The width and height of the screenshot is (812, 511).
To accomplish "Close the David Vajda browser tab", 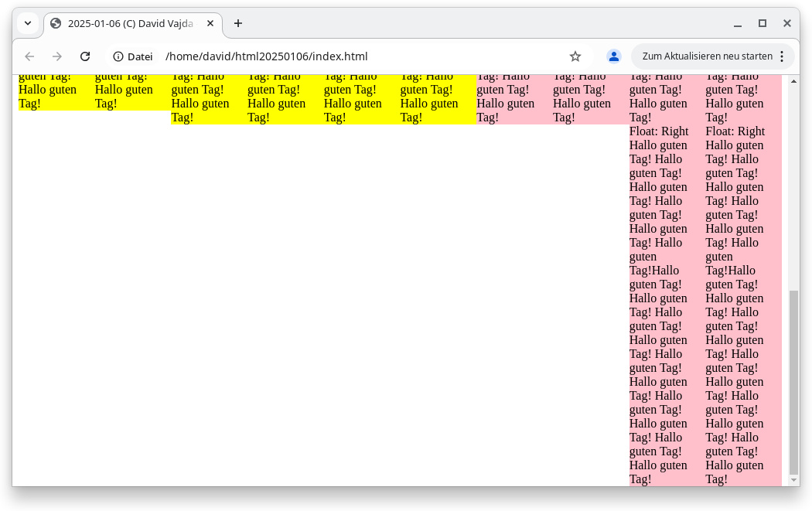I will pos(210,23).
